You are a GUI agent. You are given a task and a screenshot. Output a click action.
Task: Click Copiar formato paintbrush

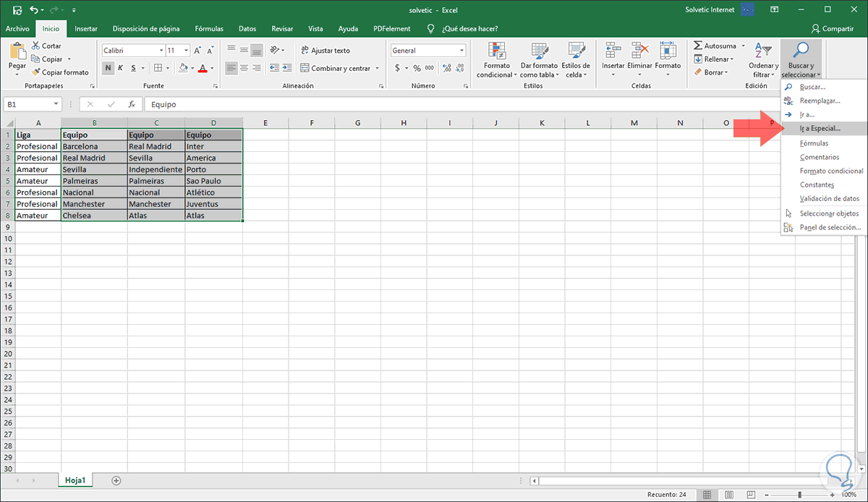point(60,72)
